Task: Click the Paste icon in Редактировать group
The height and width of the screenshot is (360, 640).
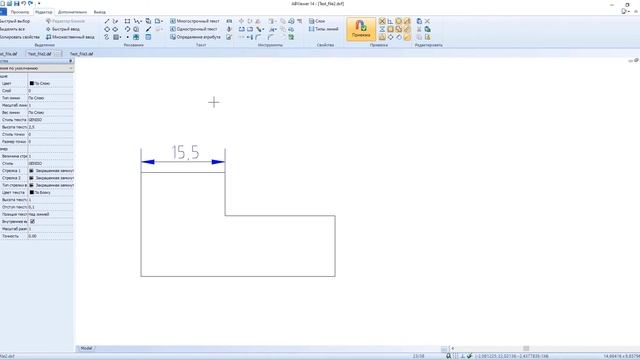Action: pos(427,29)
